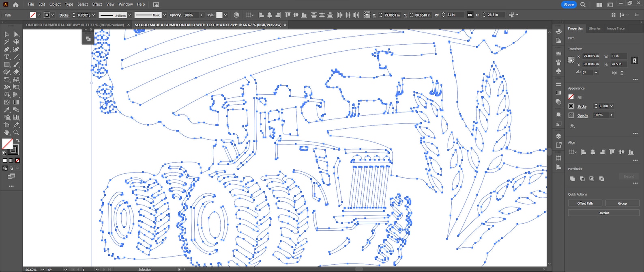Click the Offset Path button
This screenshot has width=644, height=272.
coord(585,203)
